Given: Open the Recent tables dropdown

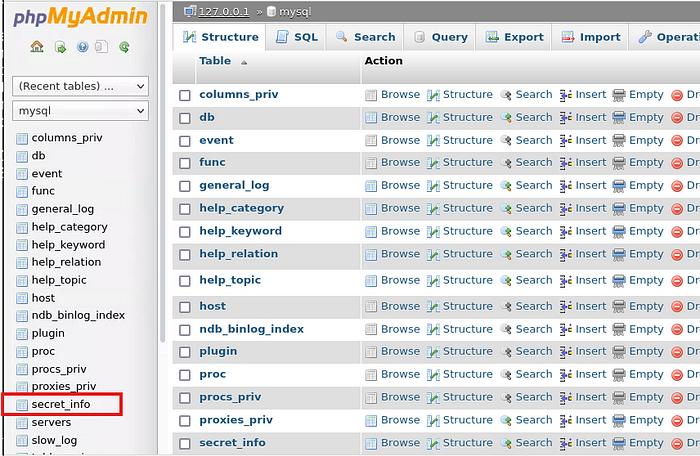Looking at the screenshot, I should (80, 86).
